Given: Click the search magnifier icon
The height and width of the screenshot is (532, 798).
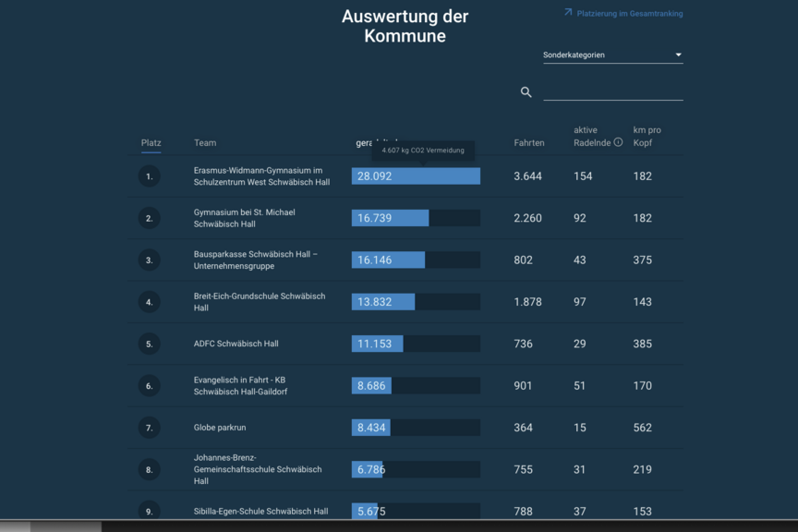Looking at the screenshot, I should [526, 92].
